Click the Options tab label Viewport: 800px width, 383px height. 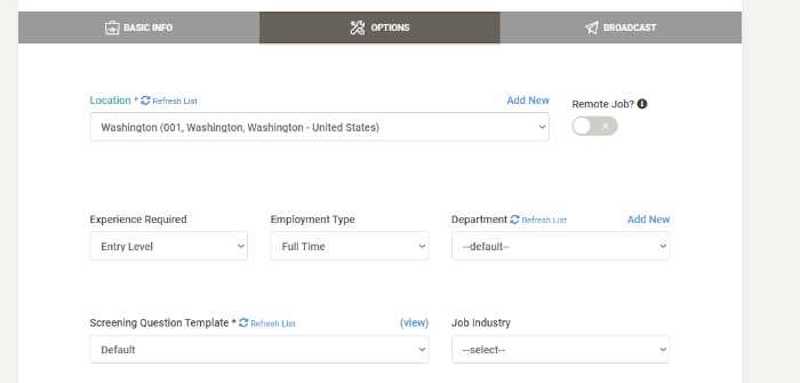[390, 28]
